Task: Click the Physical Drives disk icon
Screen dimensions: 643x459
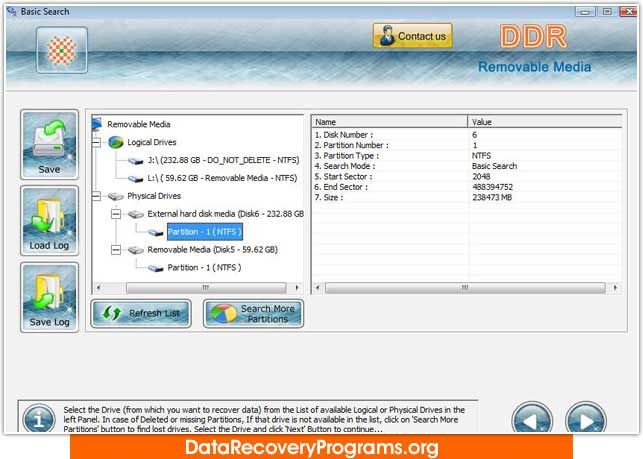Action: pyautogui.click(x=116, y=196)
